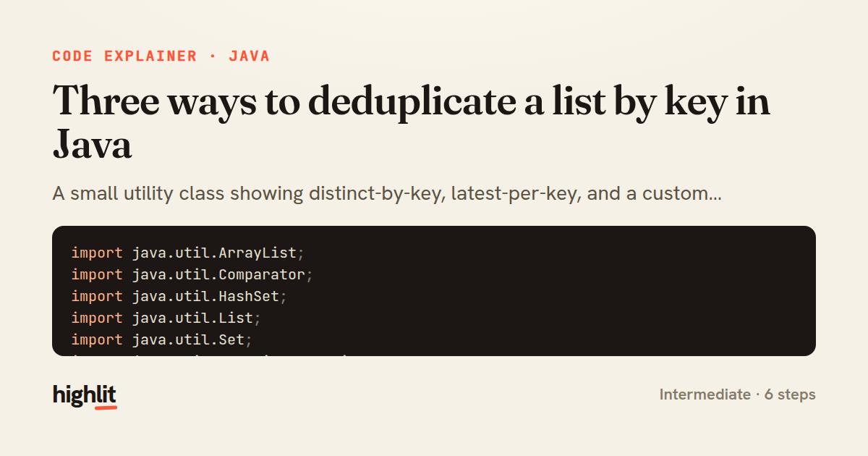Click the highlit logo
868x456 pixels.
tap(85, 395)
